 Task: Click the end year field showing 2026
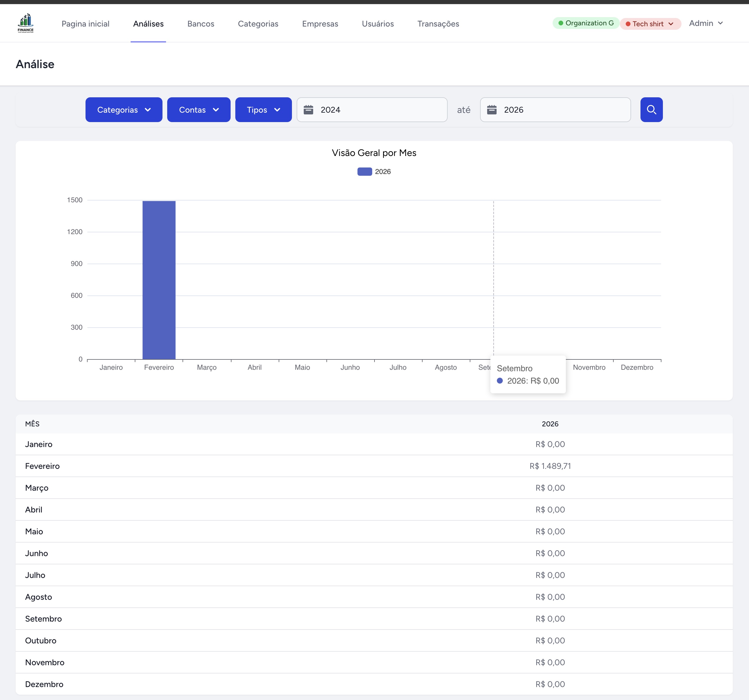tap(555, 110)
